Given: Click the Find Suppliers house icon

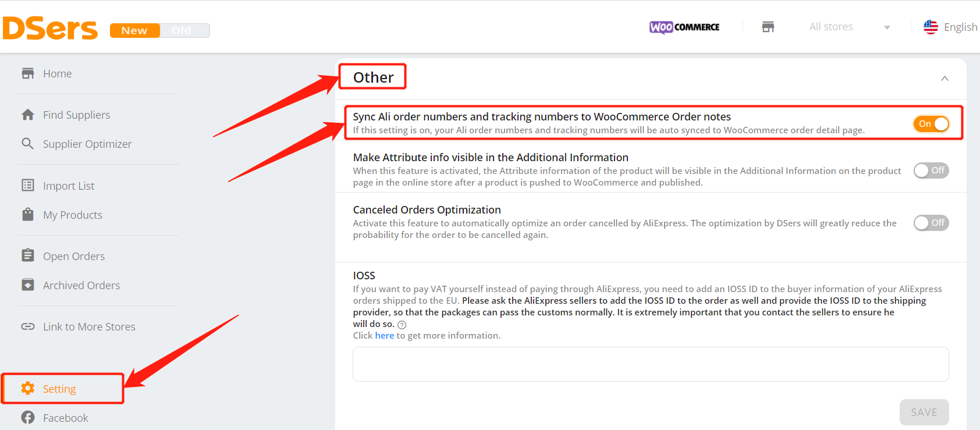Looking at the screenshot, I should tap(28, 115).
